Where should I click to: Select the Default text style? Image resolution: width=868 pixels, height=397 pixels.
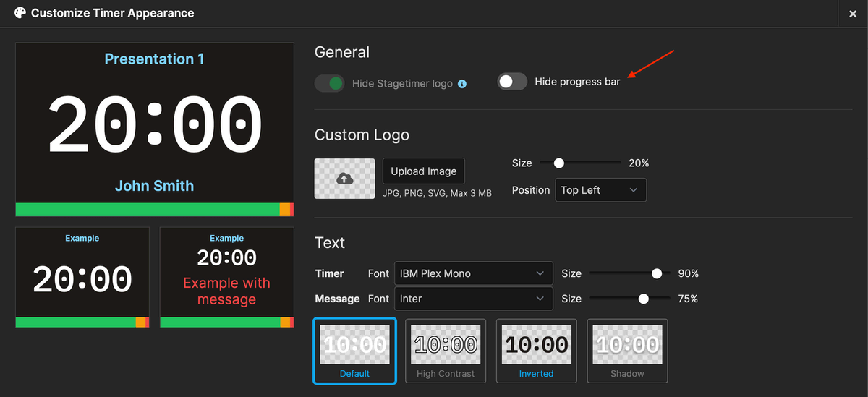coord(354,351)
